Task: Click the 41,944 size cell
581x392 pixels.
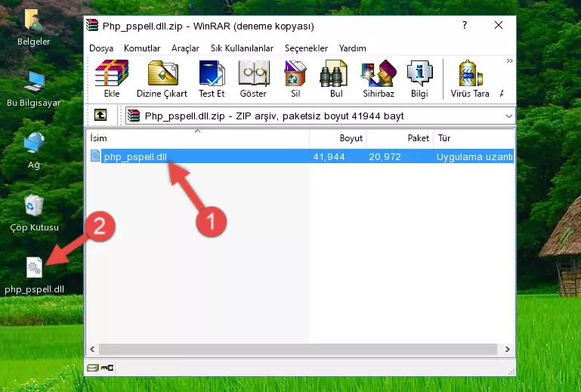Action: (x=329, y=157)
